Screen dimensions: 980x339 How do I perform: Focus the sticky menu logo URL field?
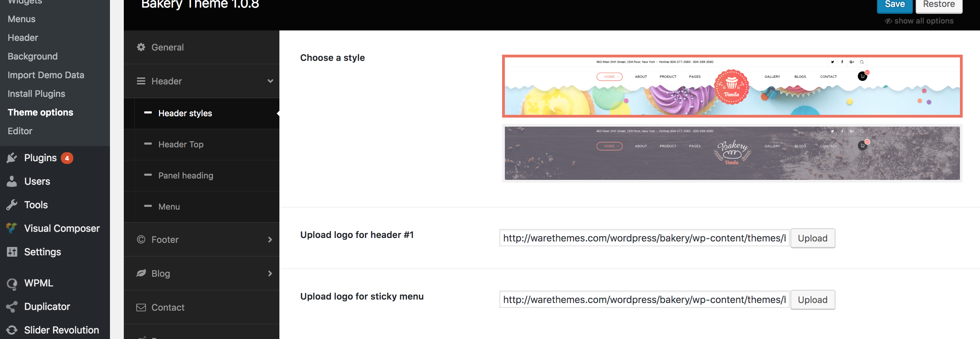coord(644,300)
